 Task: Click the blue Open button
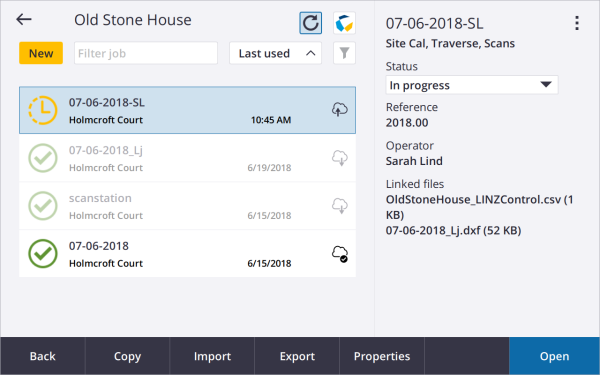pos(554,356)
